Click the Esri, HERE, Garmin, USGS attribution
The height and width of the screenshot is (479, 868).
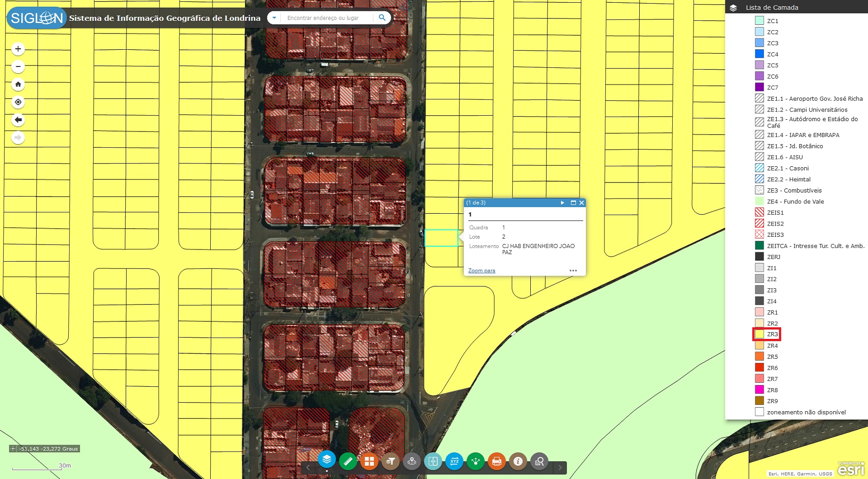coord(800,474)
